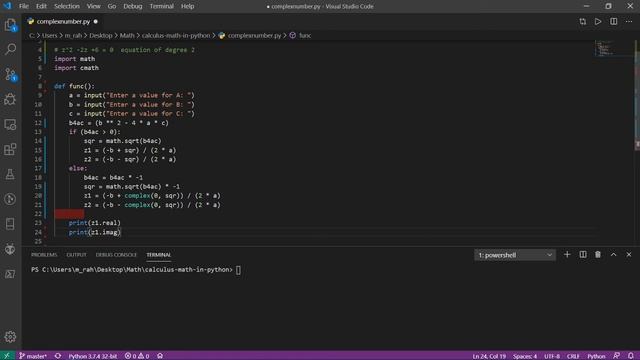640x360 pixels.
Task: Open the Test beaker view
Action: (x=10, y=174)
